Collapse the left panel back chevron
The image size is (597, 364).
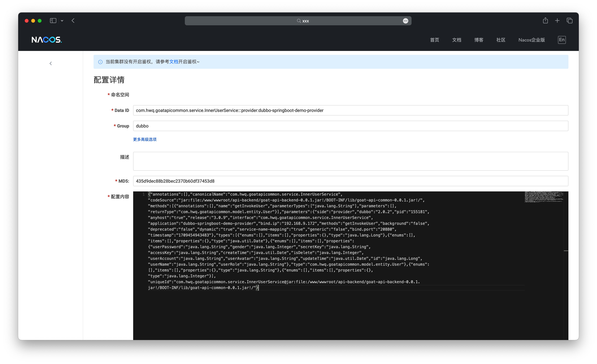(51, 63)
